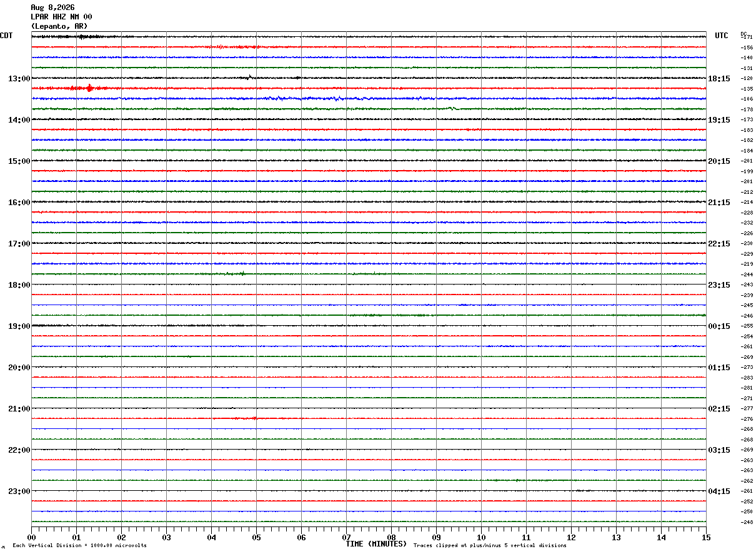Click the minute 07 tick on the bottom axis
The image size is (756, 554).
click(x=346, y=537)
